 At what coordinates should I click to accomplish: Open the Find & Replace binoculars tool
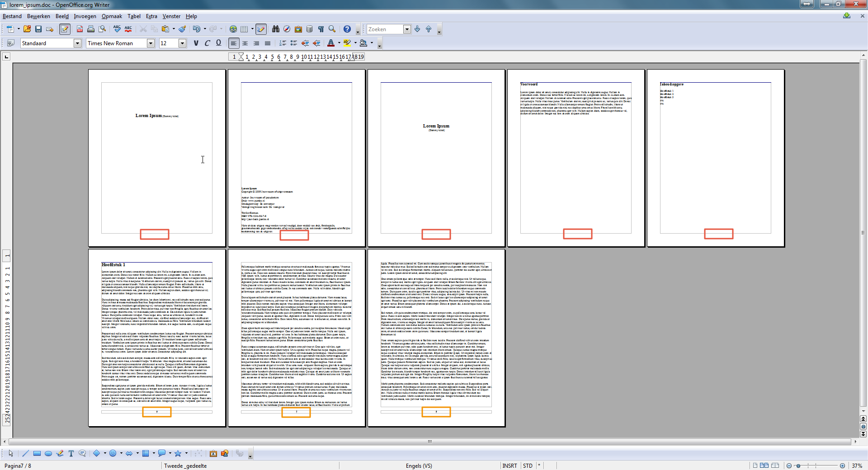pos(275,29)
